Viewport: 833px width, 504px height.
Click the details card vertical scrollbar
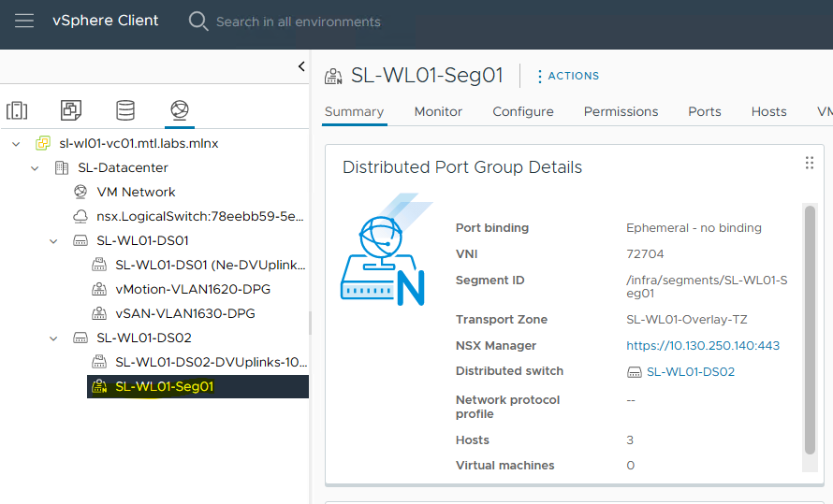pyautogui.click(x=810, y=329)
